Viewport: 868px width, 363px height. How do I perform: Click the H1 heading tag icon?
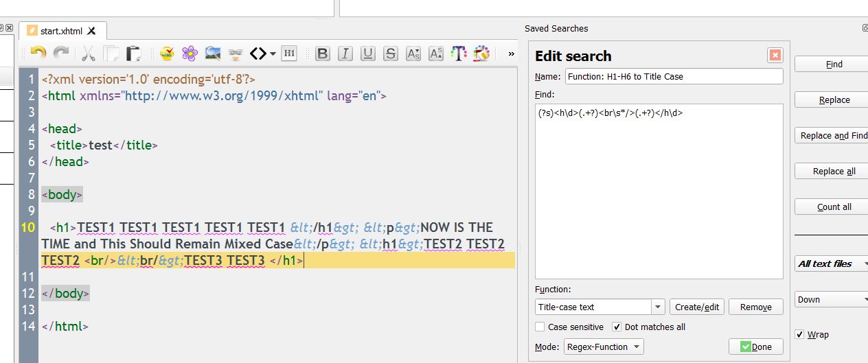pos(289,54)
